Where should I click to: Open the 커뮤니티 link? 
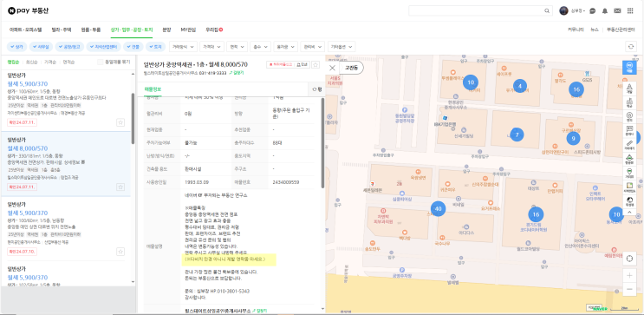tap(576, 30)
